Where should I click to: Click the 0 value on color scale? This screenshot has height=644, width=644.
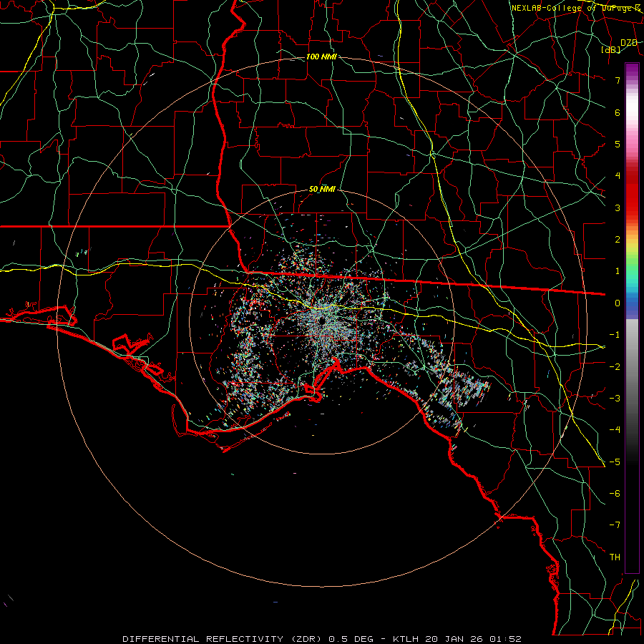pyautogui.click(x=618, y=303)
